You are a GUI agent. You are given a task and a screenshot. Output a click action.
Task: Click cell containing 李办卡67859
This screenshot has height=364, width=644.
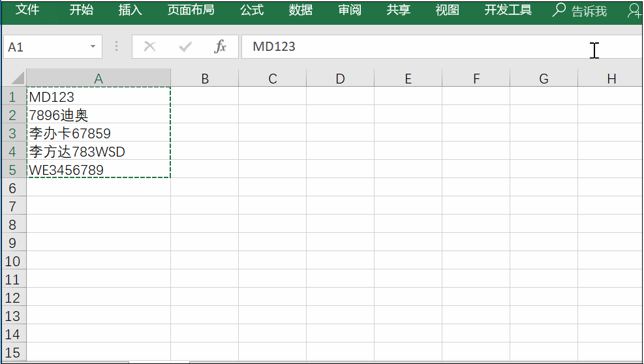(x=99, y=133)
